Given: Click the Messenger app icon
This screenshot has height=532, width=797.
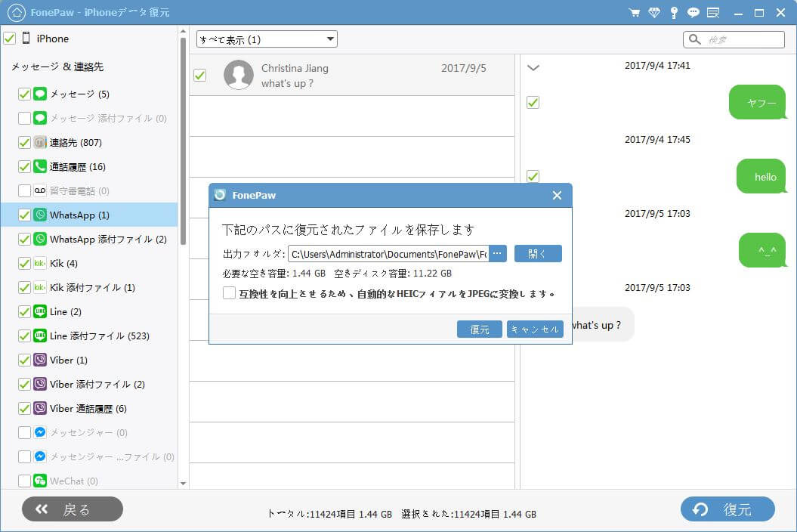Looking at the screenshot, I should point(40,432).
